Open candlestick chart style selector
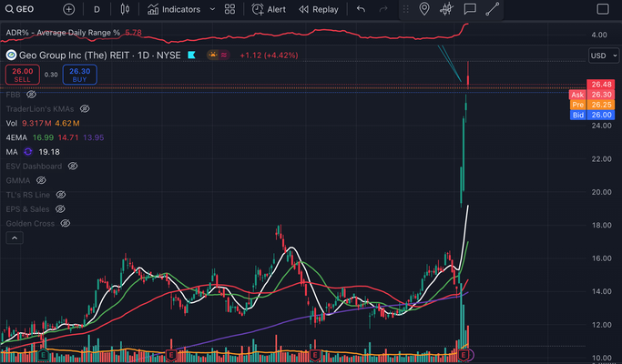The width and height of the screenshot is (622, 364). (125, 9)
